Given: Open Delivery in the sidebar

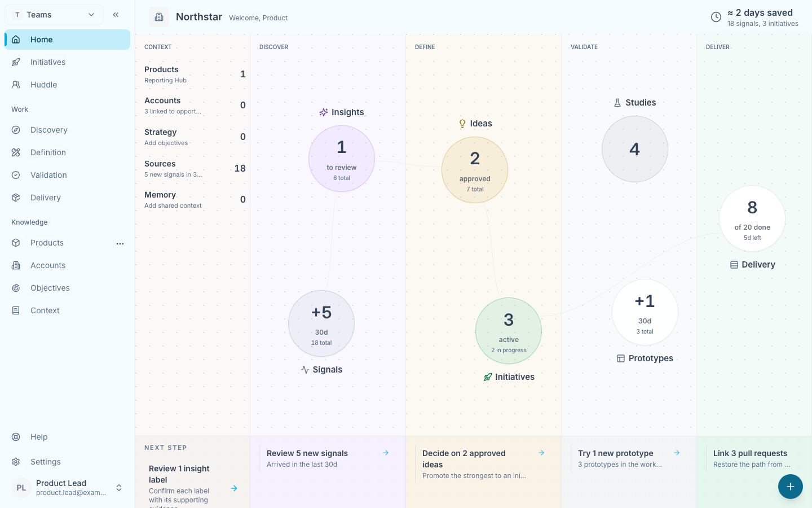Looking at the screenshot, I should pos(67,198).
